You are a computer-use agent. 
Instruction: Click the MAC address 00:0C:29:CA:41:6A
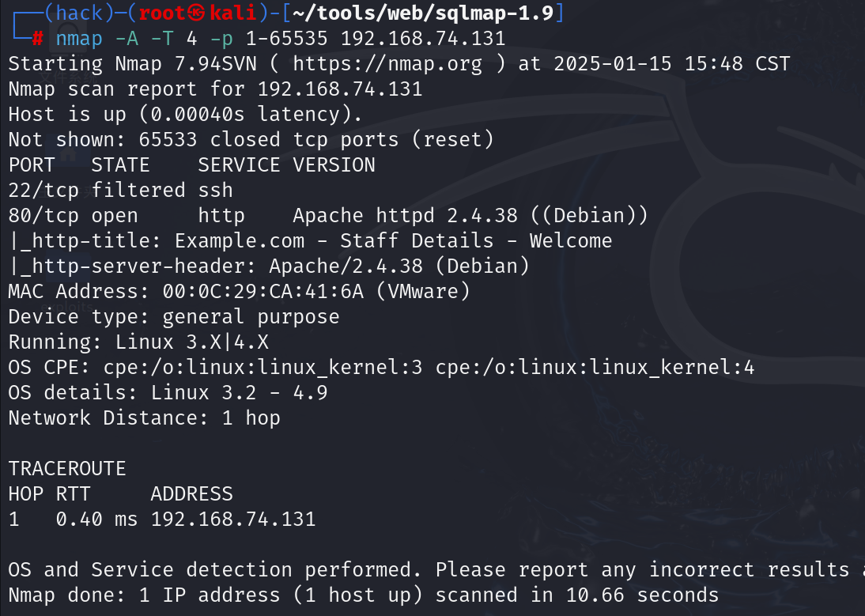coord(263,292)
